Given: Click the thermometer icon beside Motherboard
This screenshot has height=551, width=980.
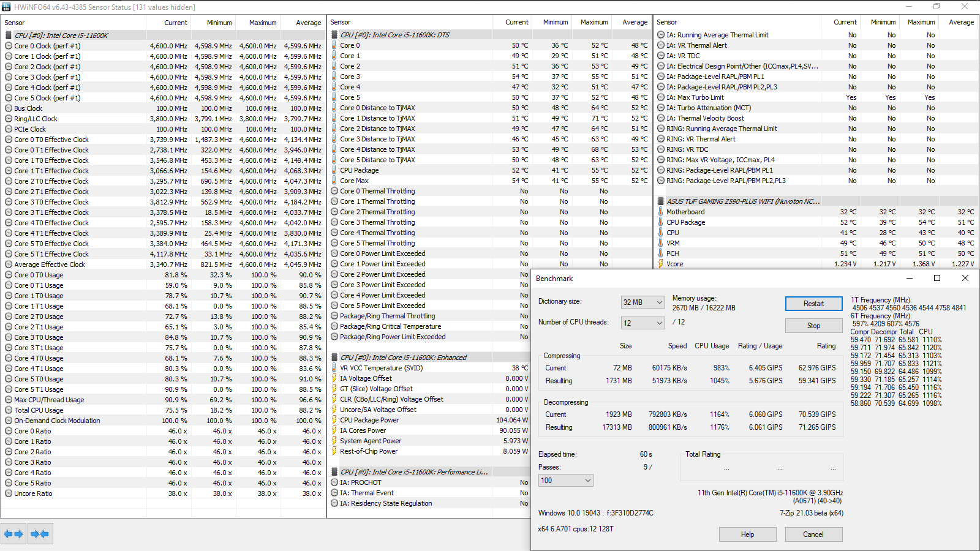Looking at the screenshot, I should (661, 212).
